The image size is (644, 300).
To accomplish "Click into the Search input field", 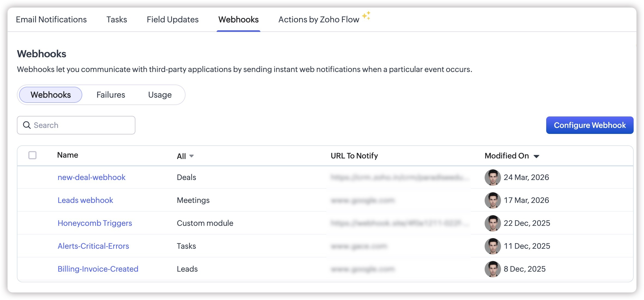I will click(76, 125).
